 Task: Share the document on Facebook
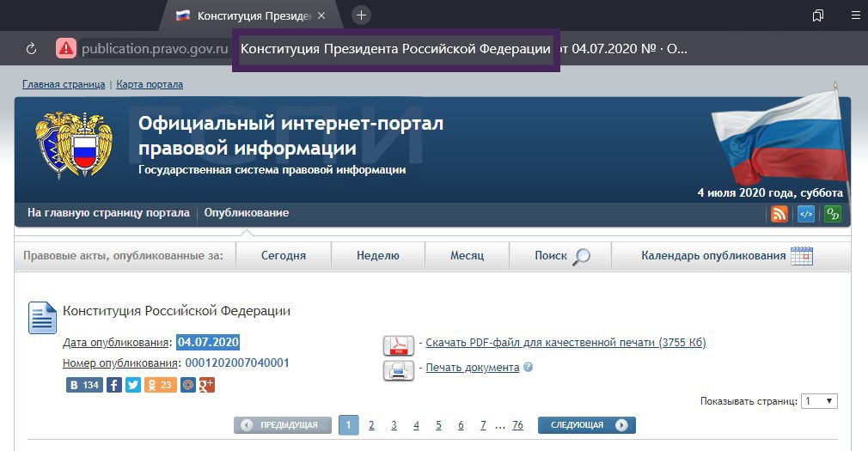coord(113,385)
